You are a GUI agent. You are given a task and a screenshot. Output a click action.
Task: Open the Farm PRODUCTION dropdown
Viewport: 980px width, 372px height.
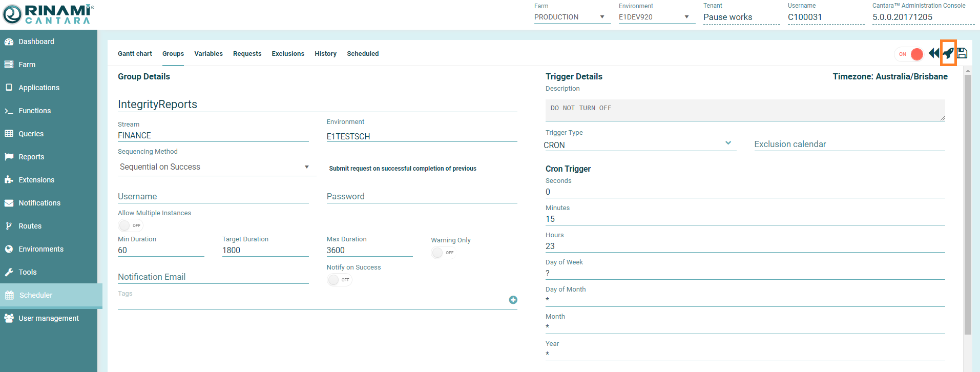click(x=571, y=17)
